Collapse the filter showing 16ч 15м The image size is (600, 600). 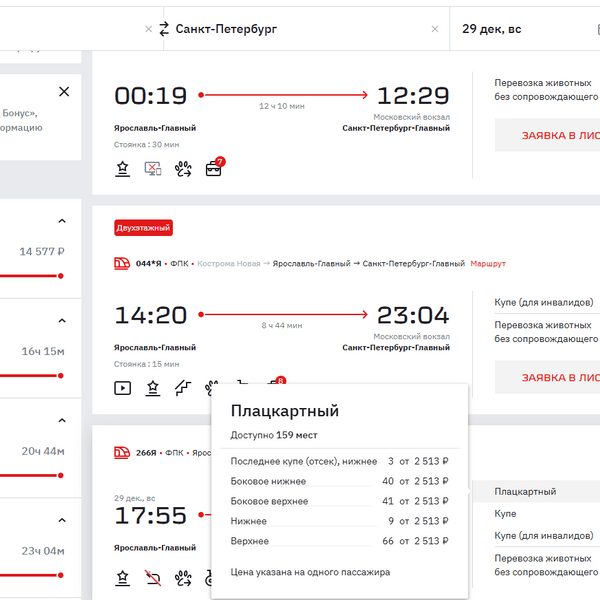click(x=62, y=321)
